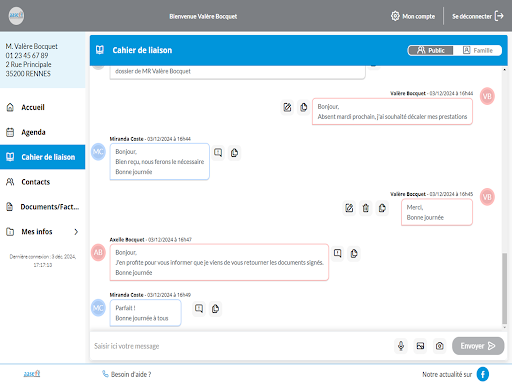Edit the 'Absent mardi prochain' message

pyautogui.click(x=287, y=107)
